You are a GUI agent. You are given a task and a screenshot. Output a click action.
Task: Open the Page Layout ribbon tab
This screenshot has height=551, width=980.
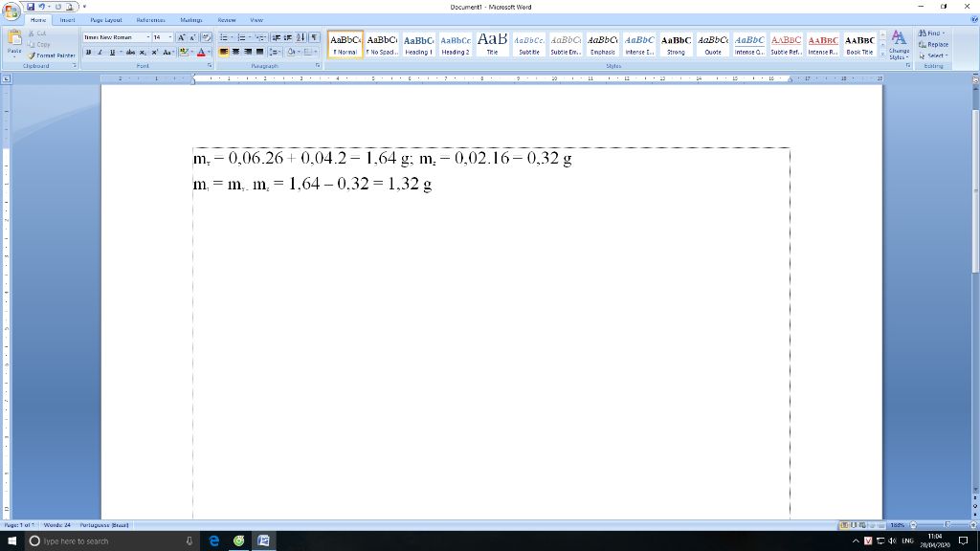point(105,20)
